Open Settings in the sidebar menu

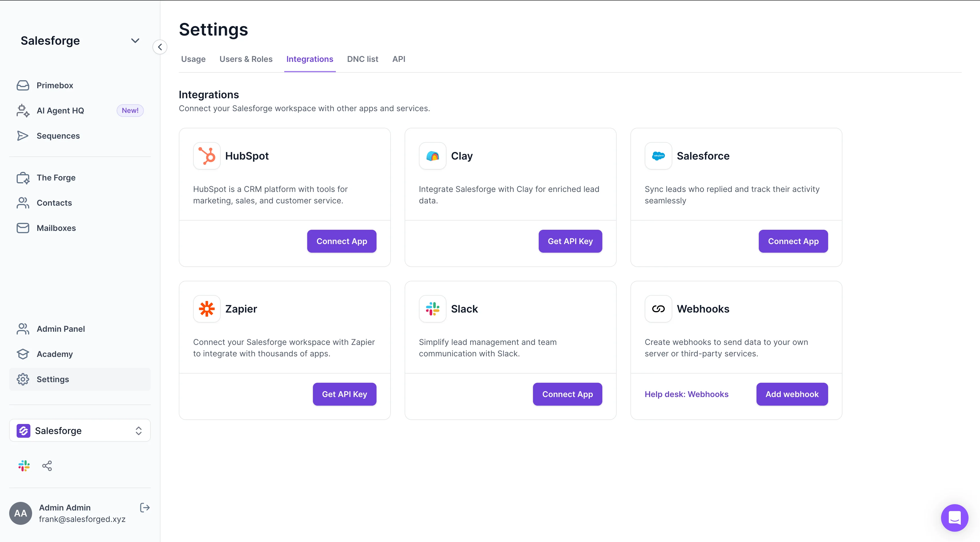tap(80, 379)
